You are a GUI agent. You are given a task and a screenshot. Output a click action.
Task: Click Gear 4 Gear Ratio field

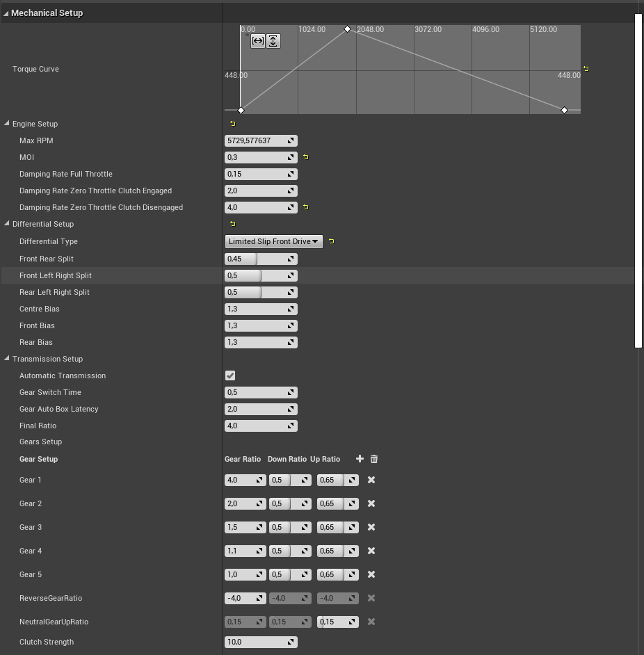coord(245,551)
